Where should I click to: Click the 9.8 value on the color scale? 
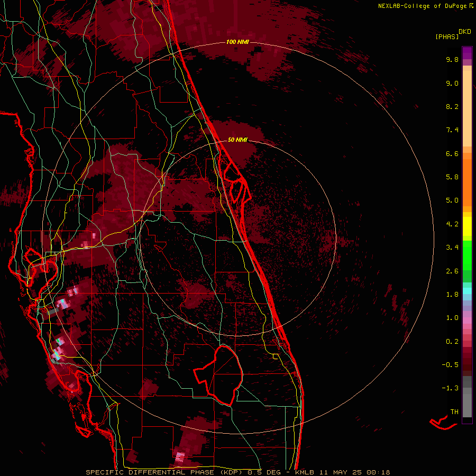coord(452,59)
